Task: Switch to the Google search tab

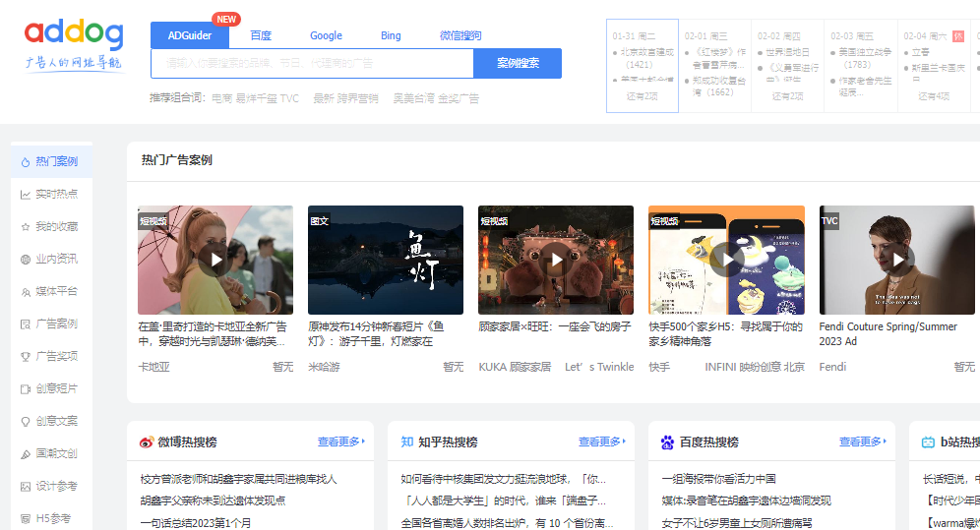Action: tap(326, 35)
